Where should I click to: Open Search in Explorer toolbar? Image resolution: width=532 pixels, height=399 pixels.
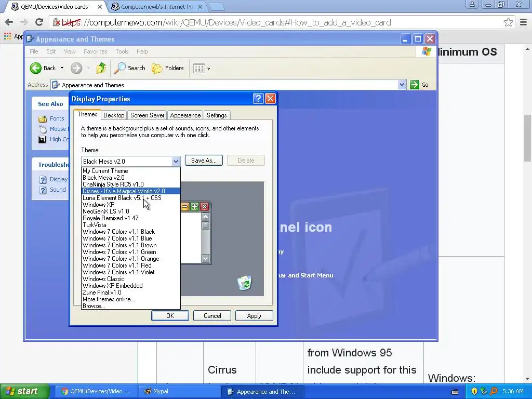click(x=129, y=68)
